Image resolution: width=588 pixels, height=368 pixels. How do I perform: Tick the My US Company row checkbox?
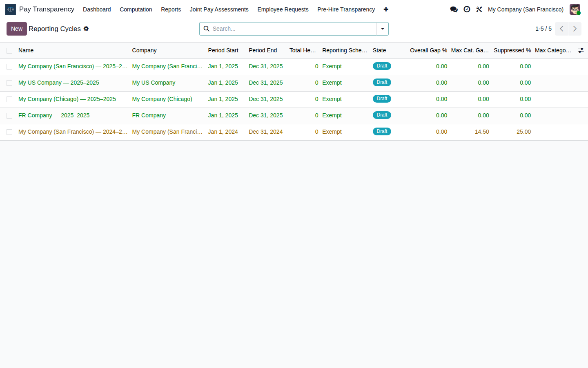click(x=9, y=83)
